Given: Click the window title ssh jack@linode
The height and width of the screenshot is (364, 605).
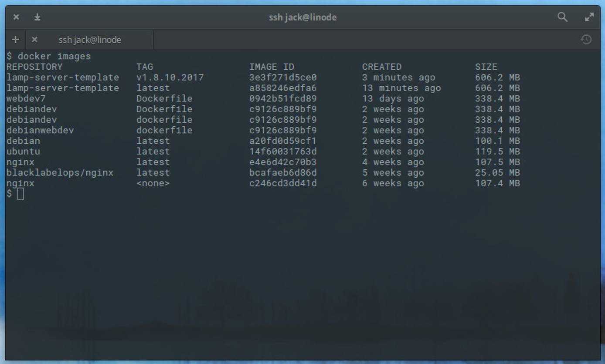Looking at the screenshot, I should pos(302,17).
